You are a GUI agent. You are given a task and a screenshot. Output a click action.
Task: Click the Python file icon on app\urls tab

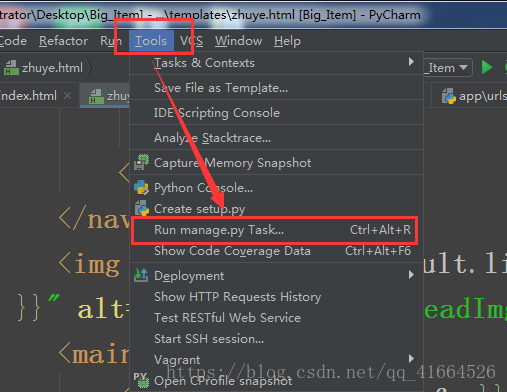point(449,96)
